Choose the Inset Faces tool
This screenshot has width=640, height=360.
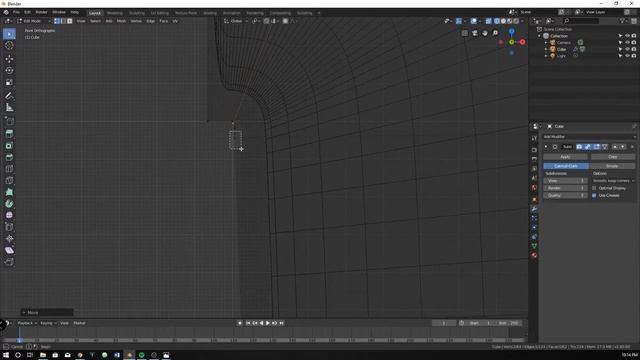click(x=9, y=145)
